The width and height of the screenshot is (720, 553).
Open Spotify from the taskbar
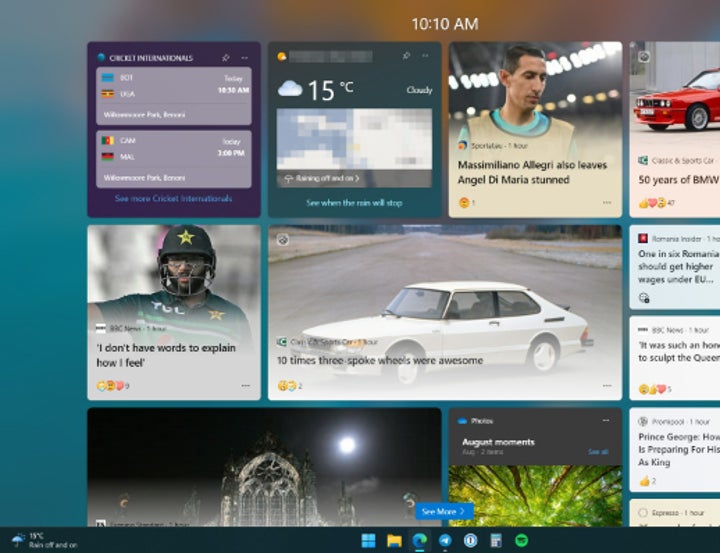(x=521, y=541)
